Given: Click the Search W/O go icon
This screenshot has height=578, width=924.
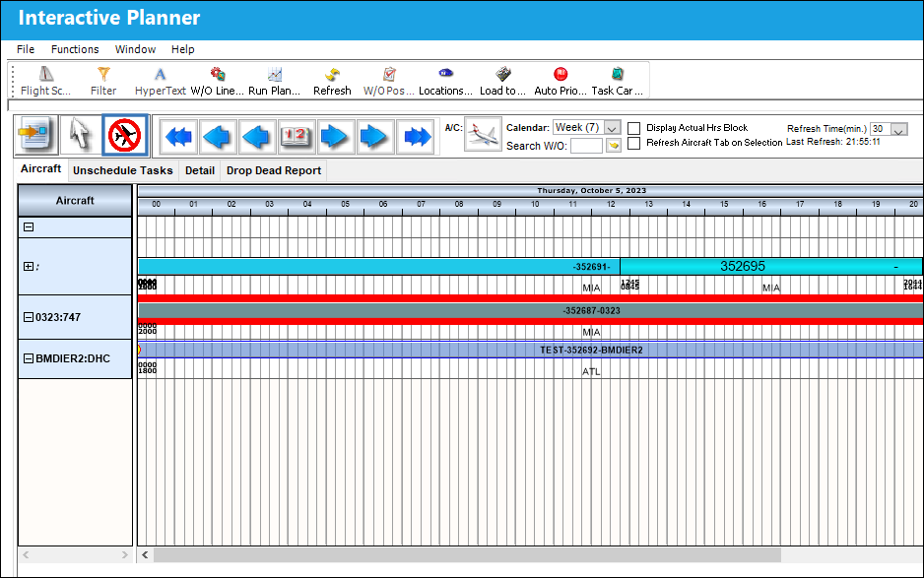Looking at the screenshot, I should click(x=614, y=145).
